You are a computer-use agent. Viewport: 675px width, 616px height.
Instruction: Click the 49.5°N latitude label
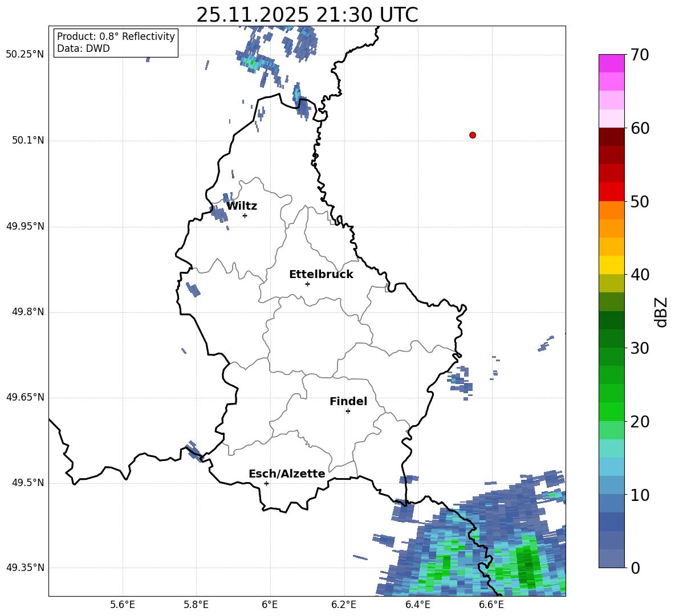(x=28, y=483)
